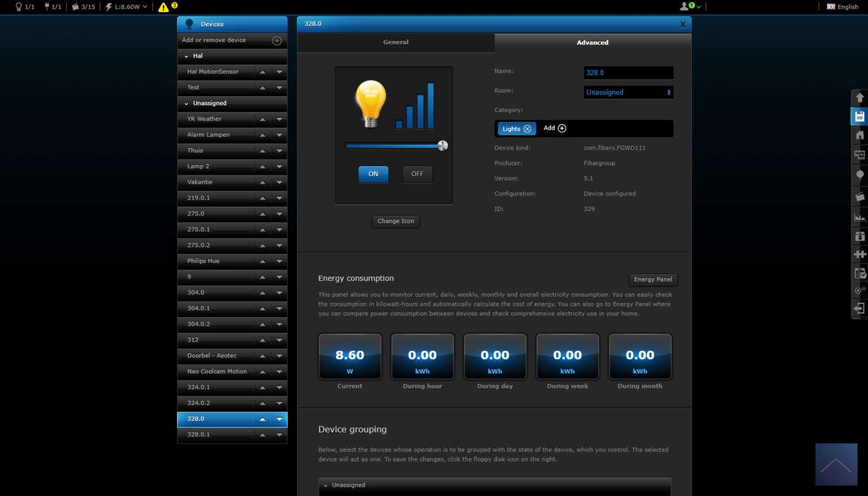868x496 pixels.
Task: Switch to the General tab
Action: 395,42
